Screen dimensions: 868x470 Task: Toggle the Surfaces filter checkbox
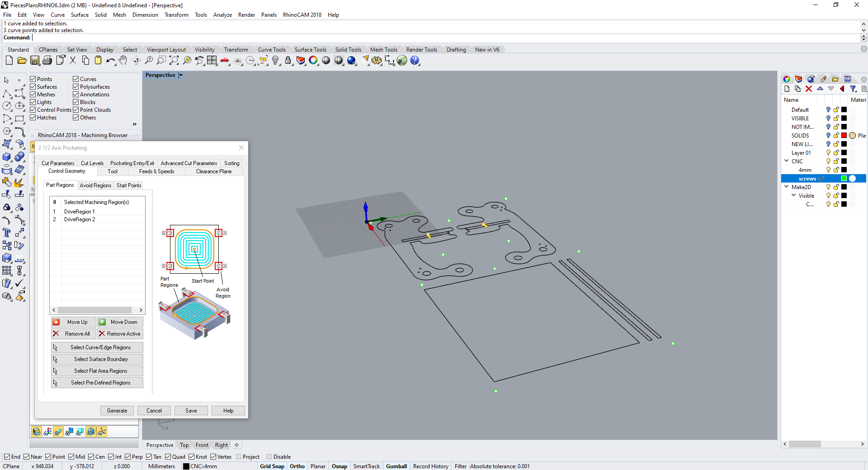[33, 87]
